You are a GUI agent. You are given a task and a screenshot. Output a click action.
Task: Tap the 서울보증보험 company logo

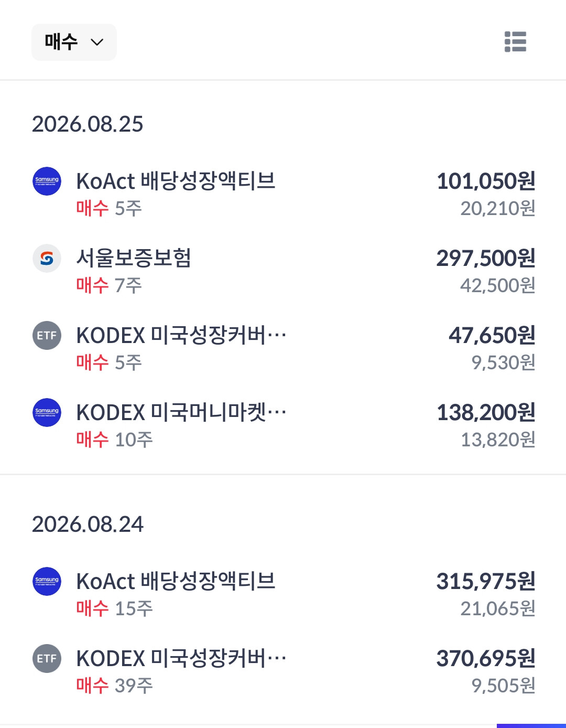click(47, 258)
